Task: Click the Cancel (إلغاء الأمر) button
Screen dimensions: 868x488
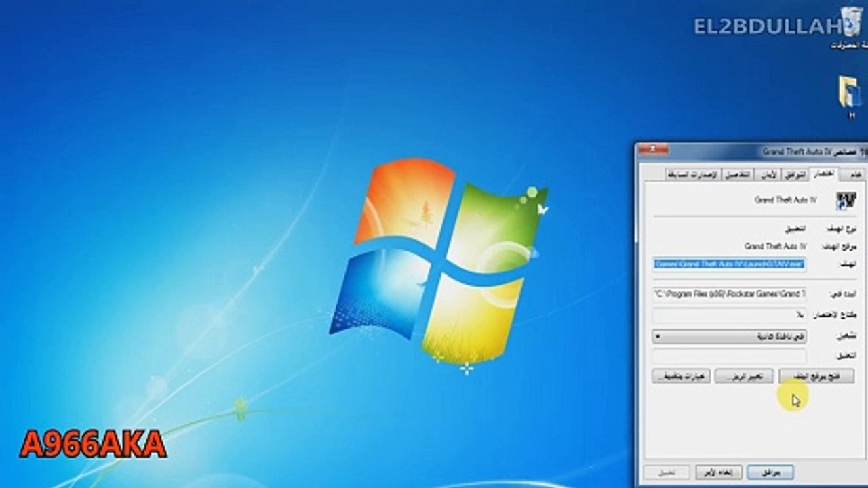Action: [719, 472]
